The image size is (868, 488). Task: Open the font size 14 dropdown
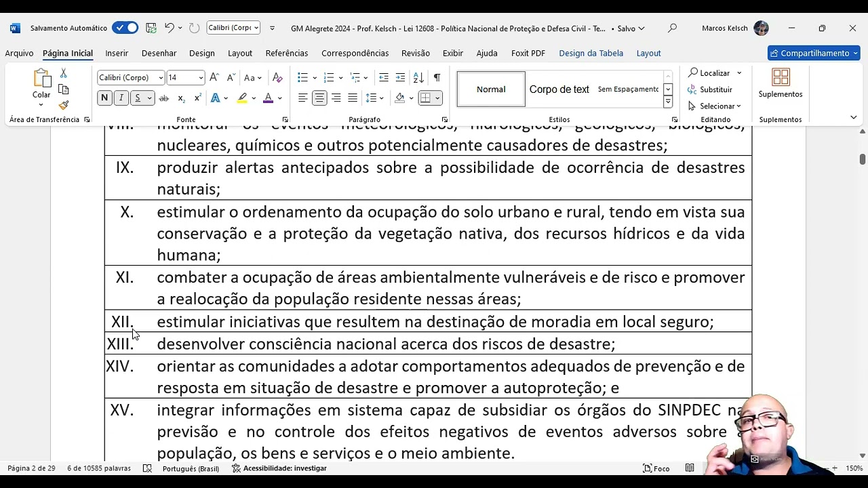[201, 77]
